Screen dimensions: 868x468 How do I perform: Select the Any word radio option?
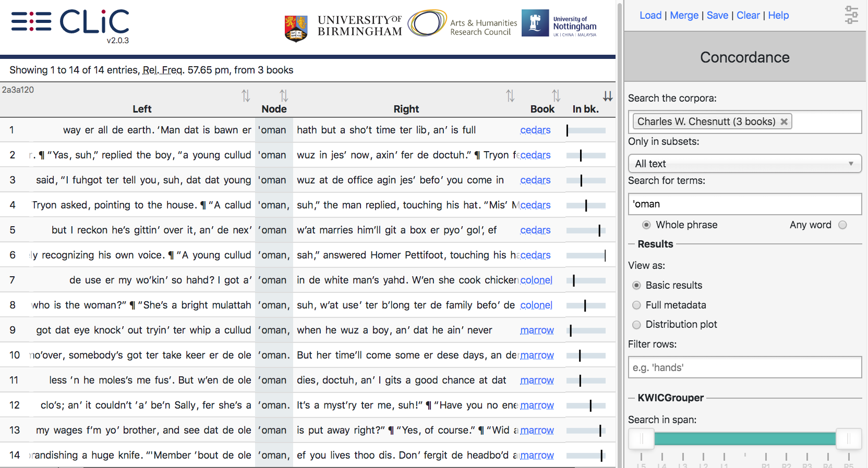842,225
